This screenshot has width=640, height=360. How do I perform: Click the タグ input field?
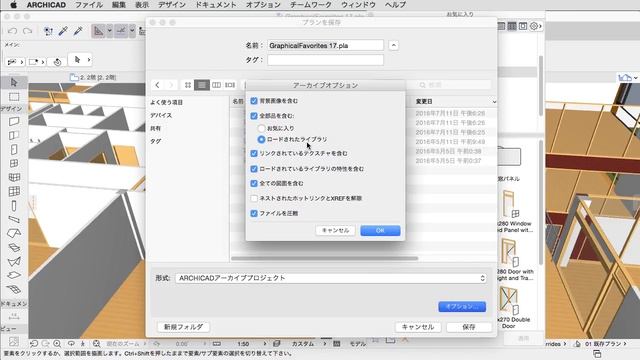point(325,60)
